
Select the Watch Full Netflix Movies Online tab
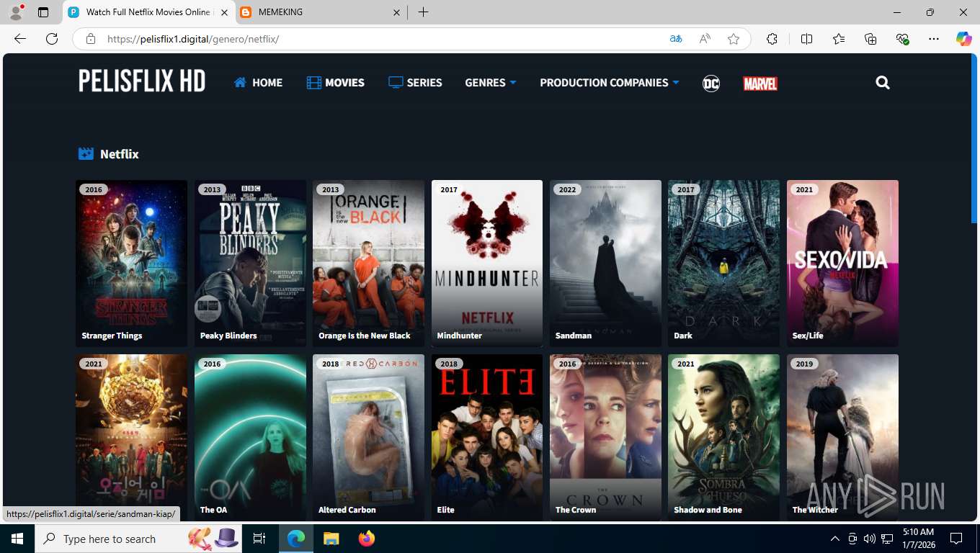(149, 12)
